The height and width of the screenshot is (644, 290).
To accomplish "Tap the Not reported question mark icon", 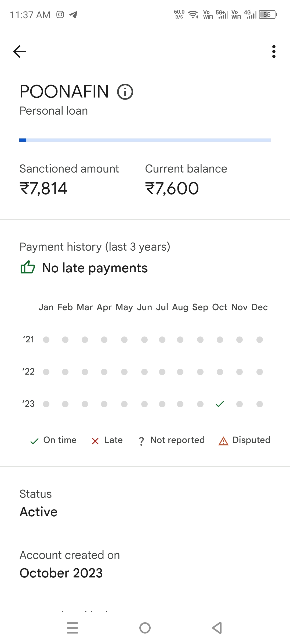I will 141,441.
